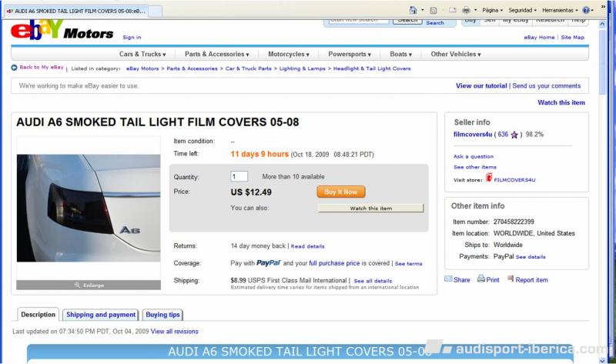
Task: Click the Back to My eBay arrow icon
Action: [x=14, y=68]
